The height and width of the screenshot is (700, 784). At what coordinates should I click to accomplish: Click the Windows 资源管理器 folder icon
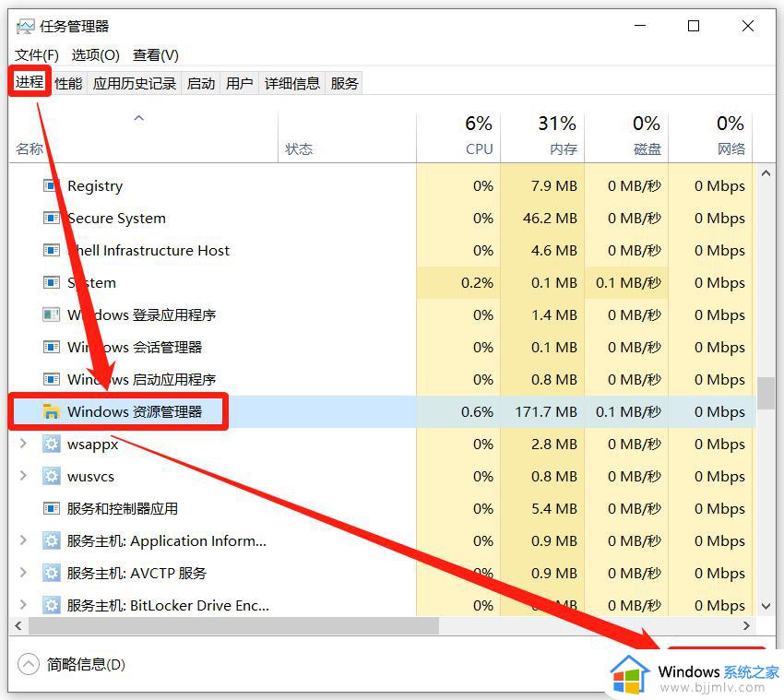pos(52,411)
